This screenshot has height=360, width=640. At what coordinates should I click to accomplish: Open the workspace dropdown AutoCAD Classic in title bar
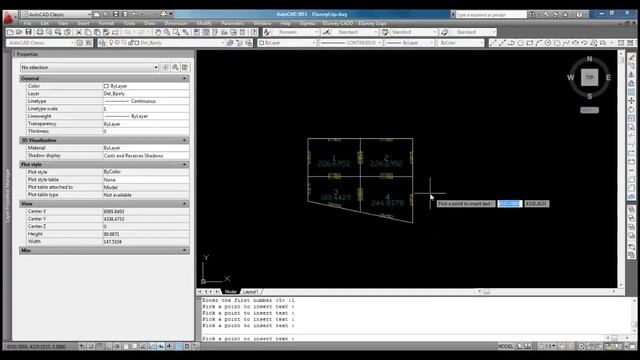(x=57, y=14)
